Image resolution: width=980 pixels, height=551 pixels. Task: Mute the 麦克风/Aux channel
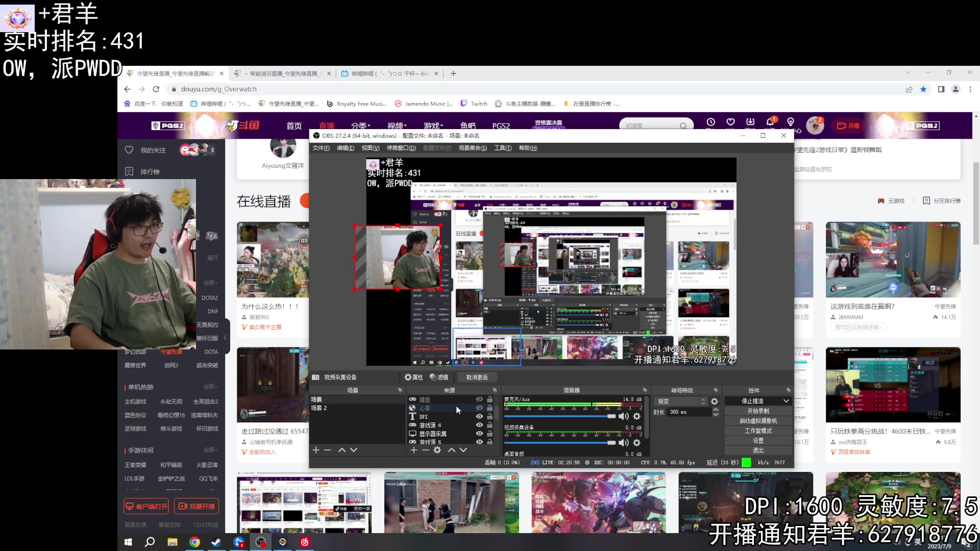624,416
